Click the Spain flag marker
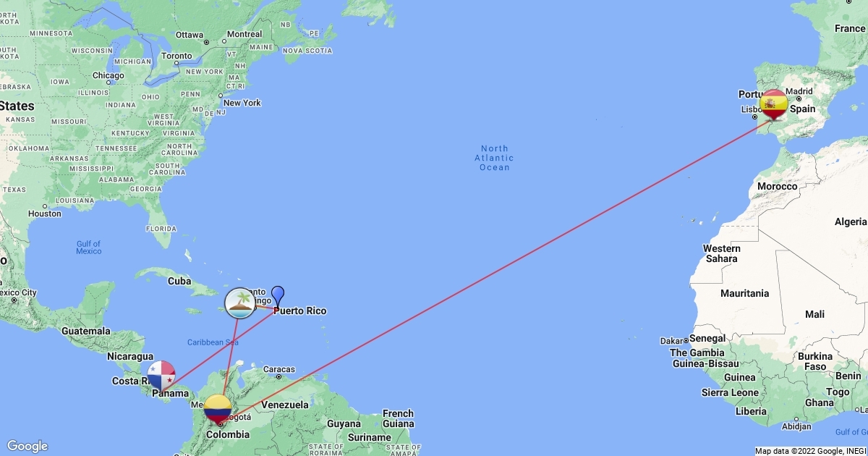Screen dimensions: 868x456 tap(774, 104)
